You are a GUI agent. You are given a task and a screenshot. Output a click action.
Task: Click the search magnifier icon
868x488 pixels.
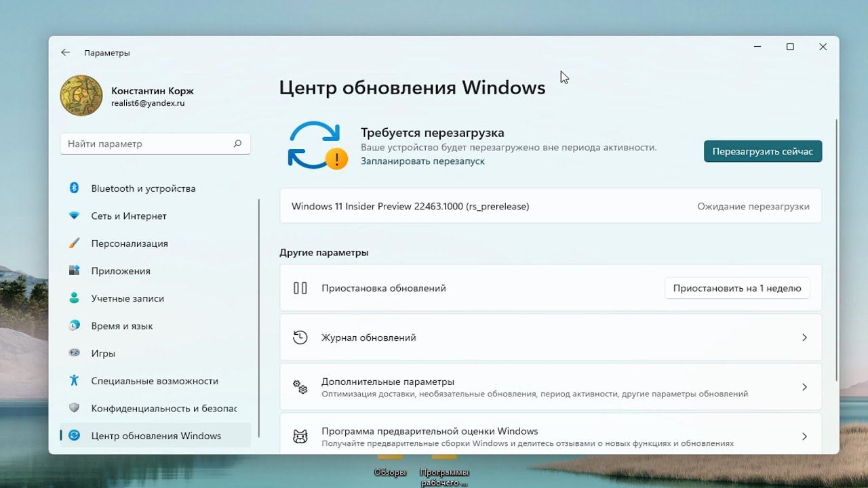click(237, 144)
